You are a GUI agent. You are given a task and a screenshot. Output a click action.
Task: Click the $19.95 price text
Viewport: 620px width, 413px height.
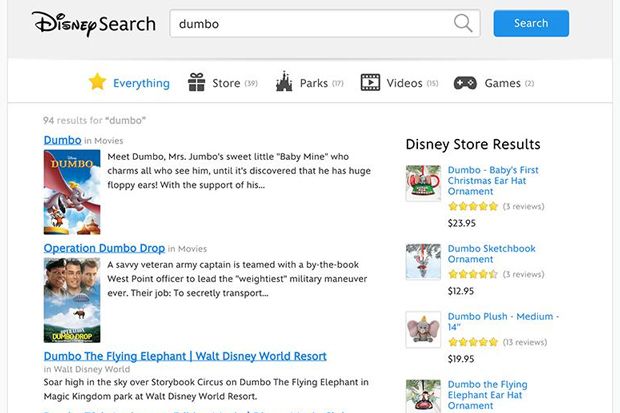tap(461, 359)
